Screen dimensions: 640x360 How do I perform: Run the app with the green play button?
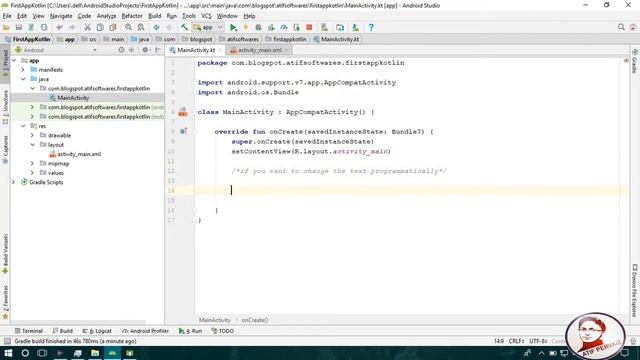pyautogui.click(x=233, y=27)
